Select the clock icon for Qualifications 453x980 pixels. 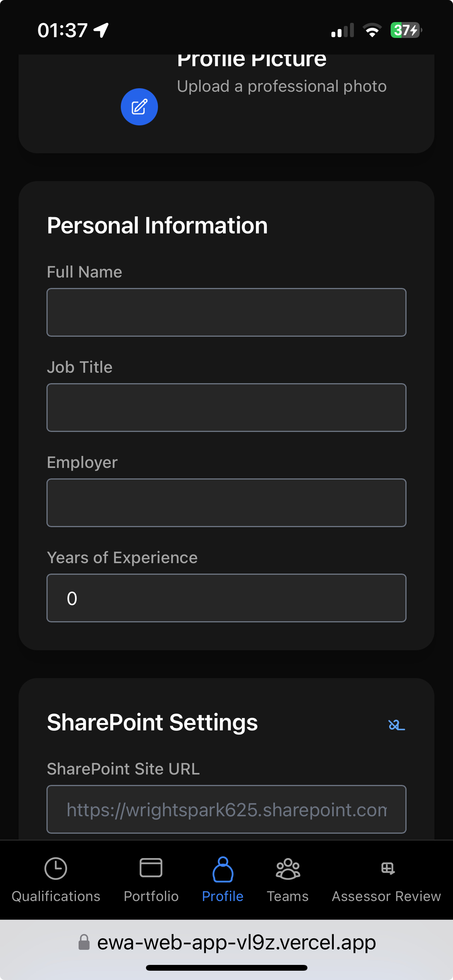(56, 868)
